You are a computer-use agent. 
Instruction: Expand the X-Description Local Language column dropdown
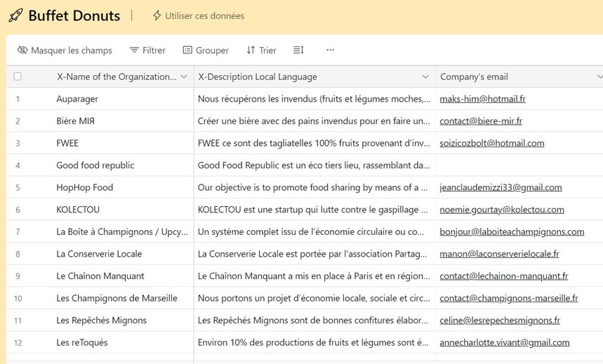(x=425, y=76)
